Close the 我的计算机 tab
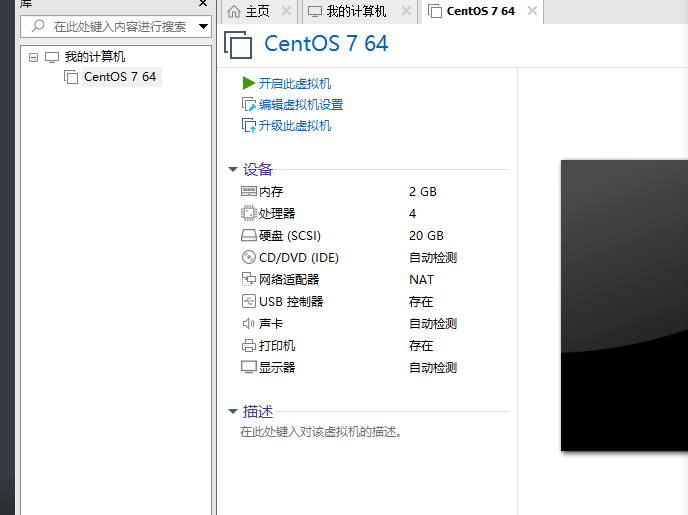688x515 pixels. click(406, 11)
